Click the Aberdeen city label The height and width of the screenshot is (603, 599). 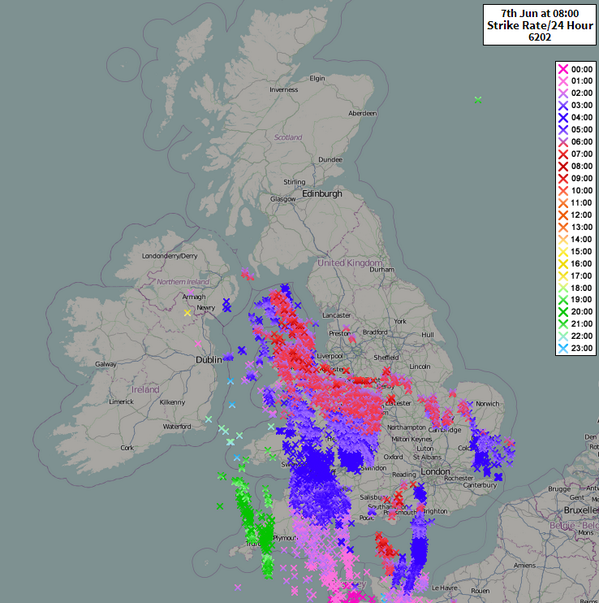point(363,113)
